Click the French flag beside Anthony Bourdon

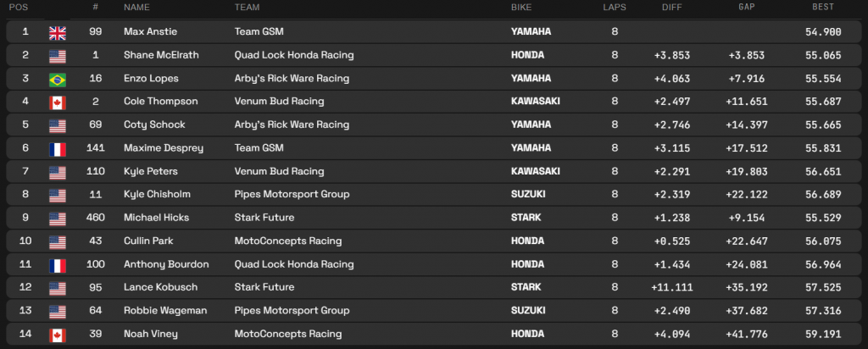tap(58, 264)
